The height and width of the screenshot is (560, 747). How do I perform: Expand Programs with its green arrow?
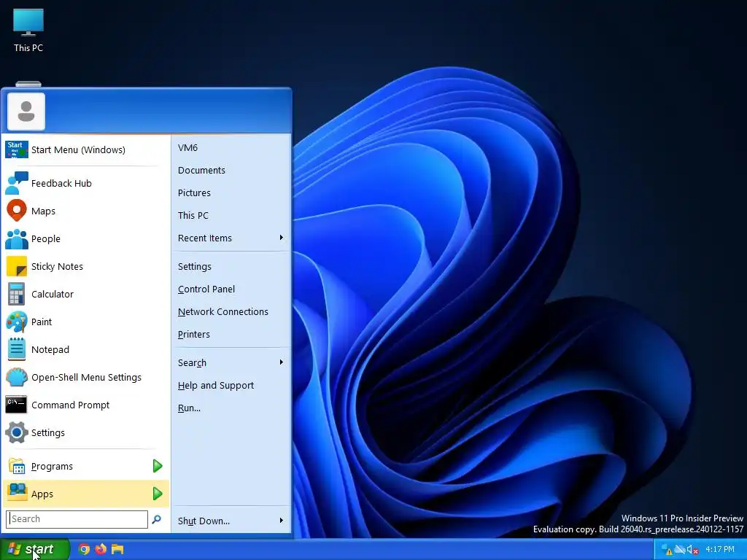click(158, 466)
